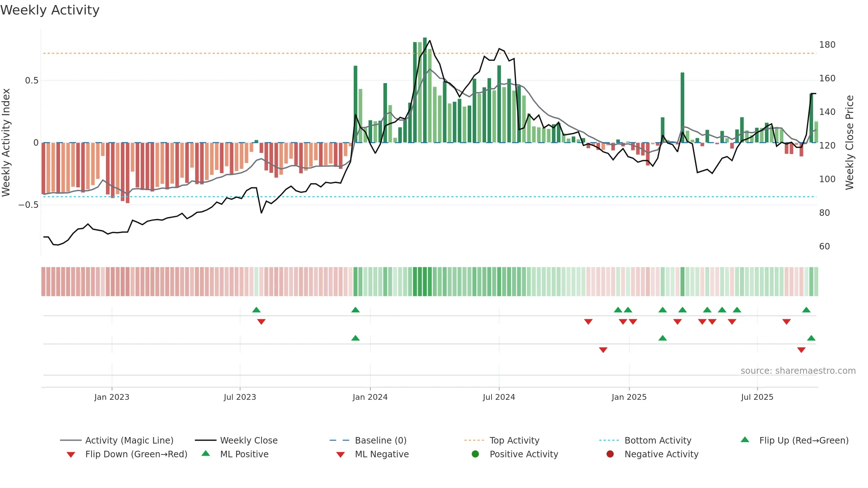Select the flip-down marker just after Jul 2023
The width and height of the screenshot is (868, 488).
(261, 322)
